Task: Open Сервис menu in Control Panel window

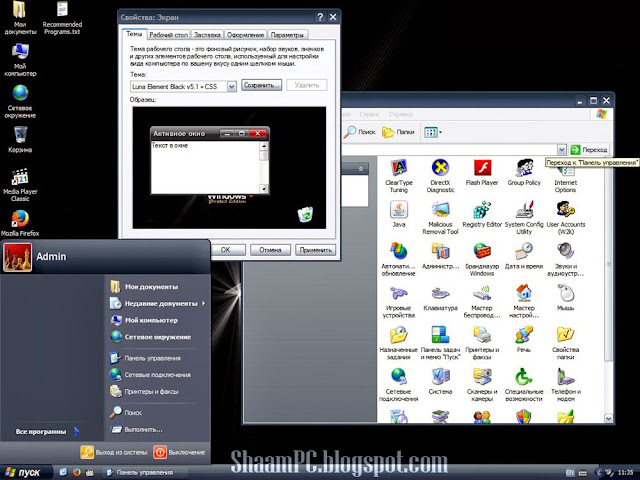Action: point(369,114)
